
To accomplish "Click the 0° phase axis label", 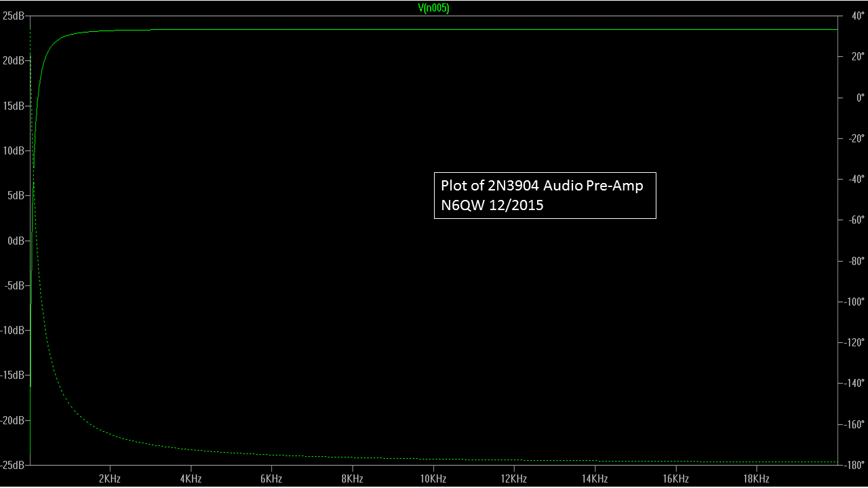I will click(x=860, y=98).
